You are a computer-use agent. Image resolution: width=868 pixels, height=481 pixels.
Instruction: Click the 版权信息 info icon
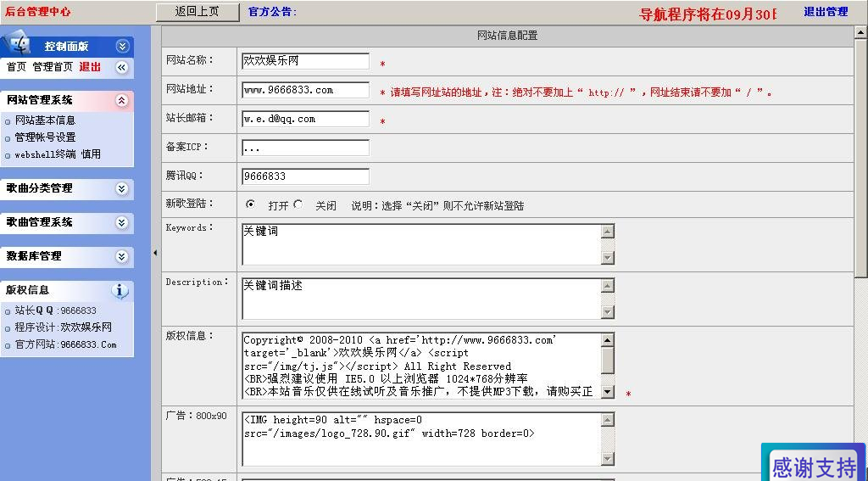coord(120,290)
